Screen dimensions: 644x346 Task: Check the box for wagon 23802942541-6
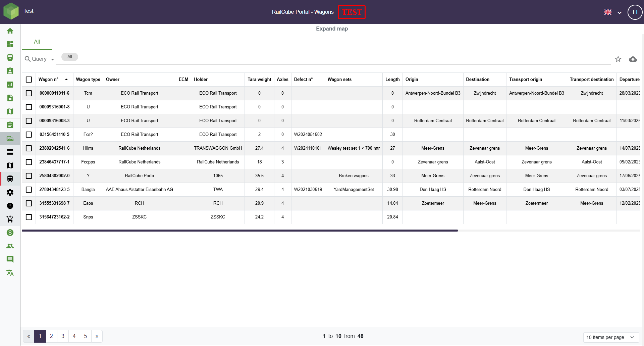29,148
